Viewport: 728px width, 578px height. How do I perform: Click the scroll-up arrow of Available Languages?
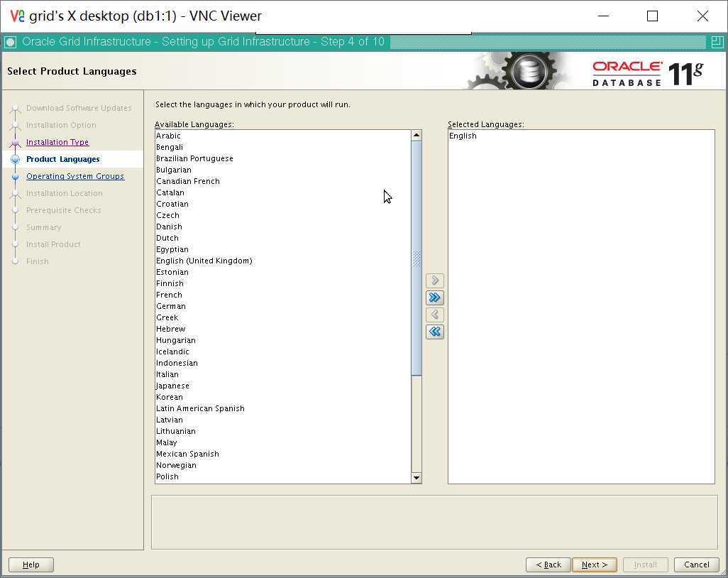click(x=417, y=135)
